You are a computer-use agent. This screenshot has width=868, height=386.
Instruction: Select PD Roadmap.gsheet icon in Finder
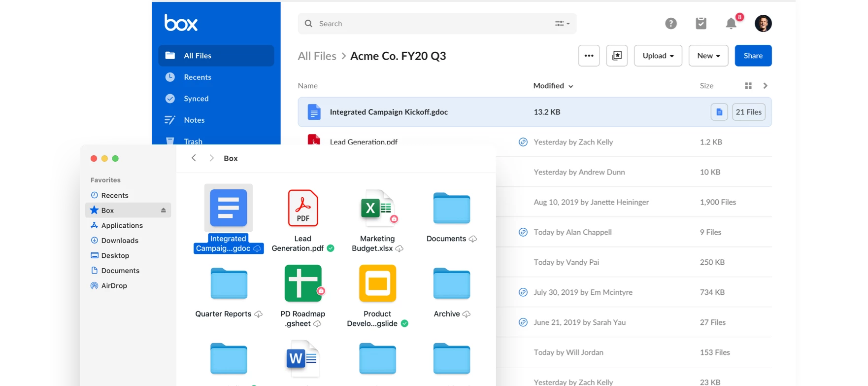coord(304,283)
